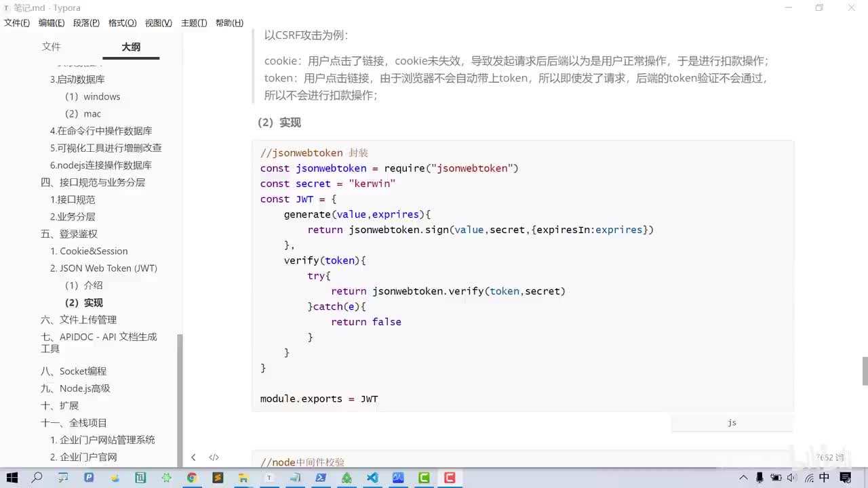Click the module.exports = JWT code line

(x=319, y=399)
